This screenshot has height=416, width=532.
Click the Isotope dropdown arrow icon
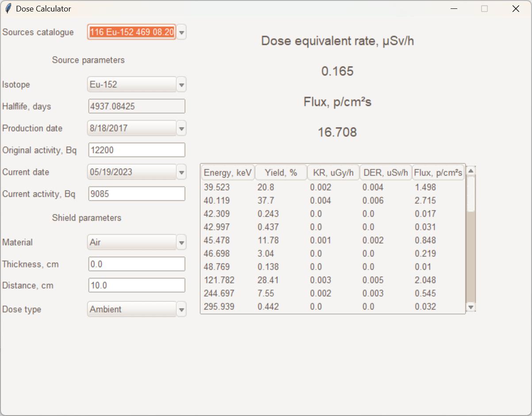[181, 84]
